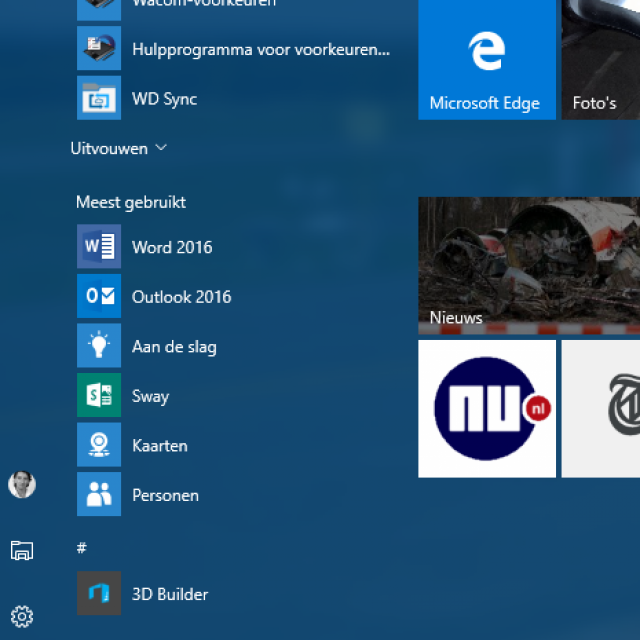Image resolution: width=640 pixels, height=640 pixels.
Task: Open 3D Builder app
Action: pos(169,594)
